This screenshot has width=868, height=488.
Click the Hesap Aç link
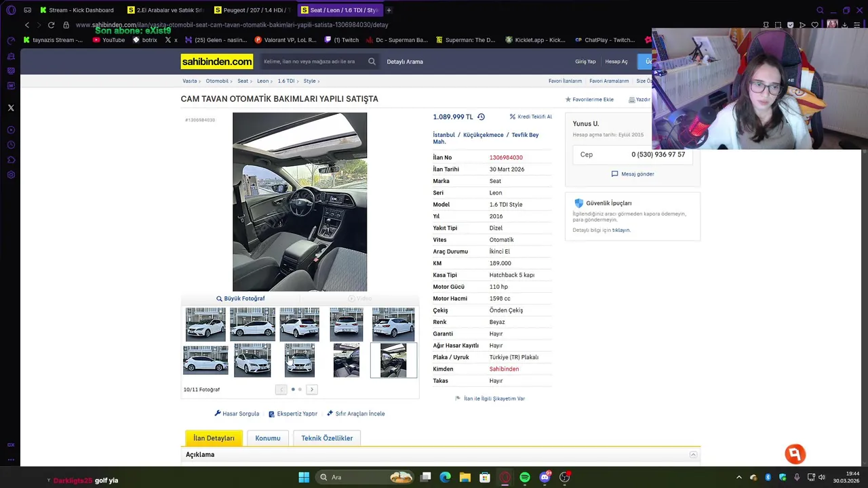pos(616,62)
